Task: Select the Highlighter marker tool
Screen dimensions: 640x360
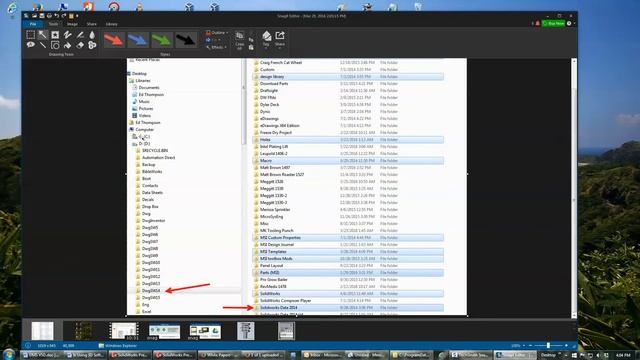Action: click(80, 35)
